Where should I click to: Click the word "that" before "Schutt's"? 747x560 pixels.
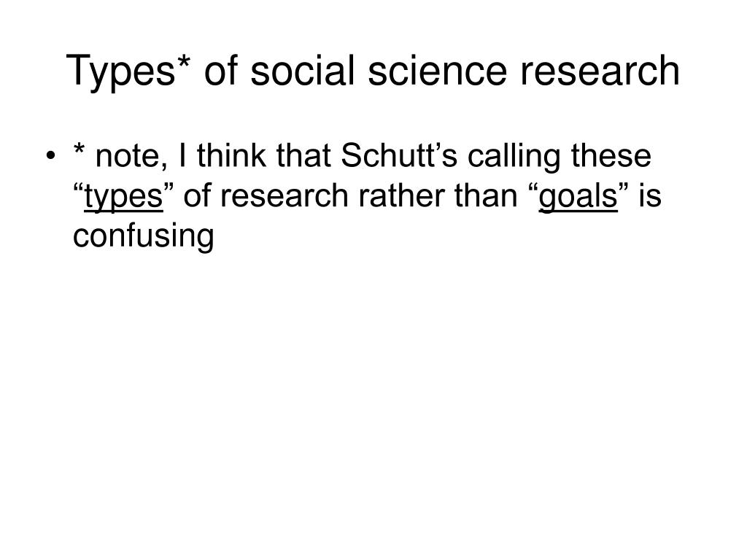303,155
